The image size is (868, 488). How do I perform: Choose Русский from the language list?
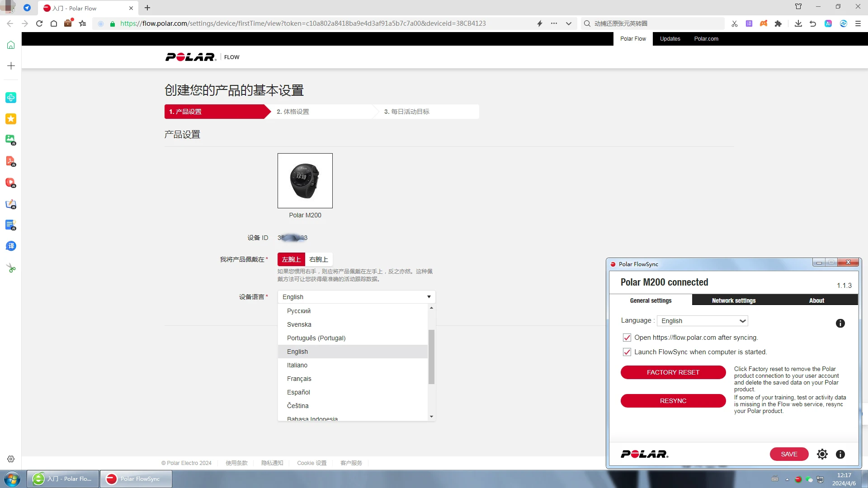pos(353,311)
